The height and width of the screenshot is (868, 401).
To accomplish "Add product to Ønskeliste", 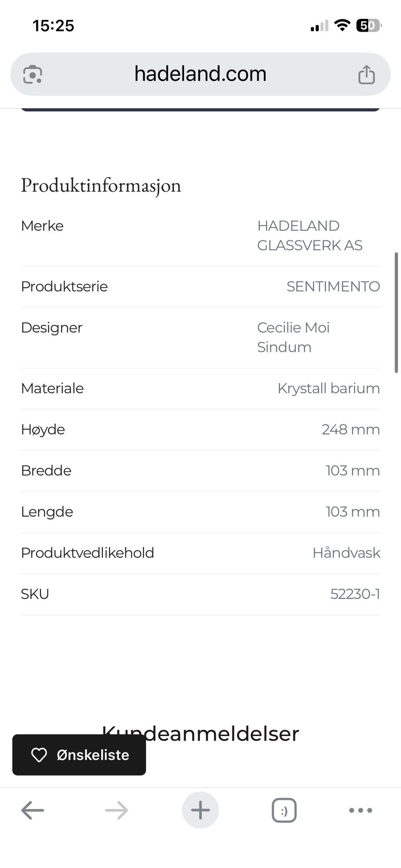I will point(79,755).
